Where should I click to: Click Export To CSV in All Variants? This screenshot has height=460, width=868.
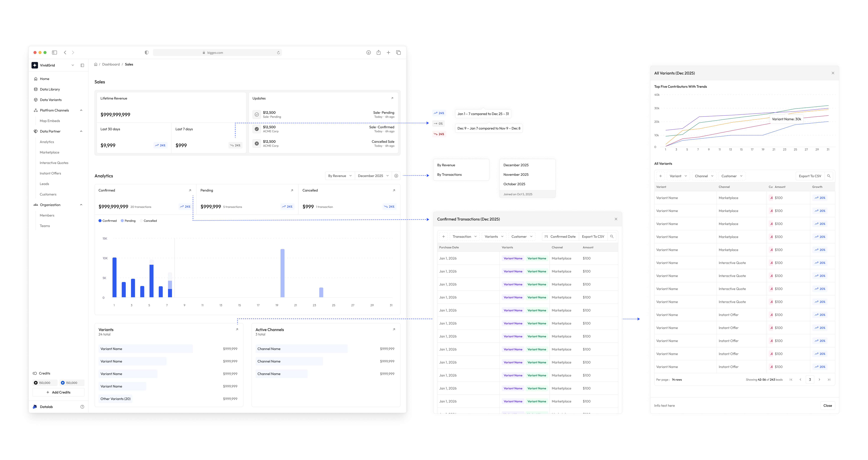810,176
